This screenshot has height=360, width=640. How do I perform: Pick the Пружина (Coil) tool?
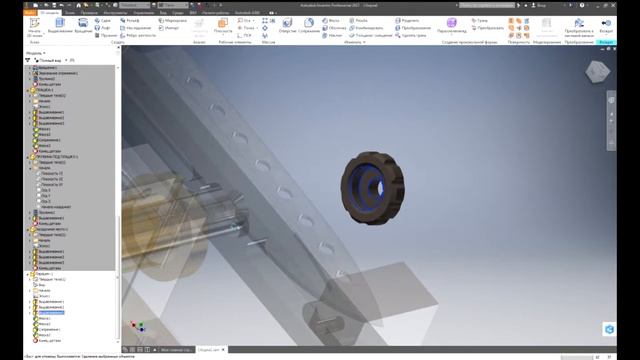pyautogui.click(x=106, y=36)
